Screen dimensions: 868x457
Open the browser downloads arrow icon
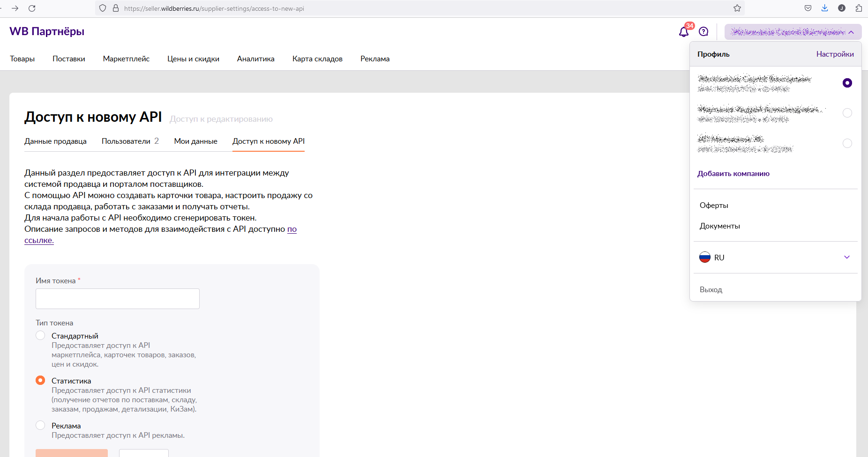(x=825, y=8)
